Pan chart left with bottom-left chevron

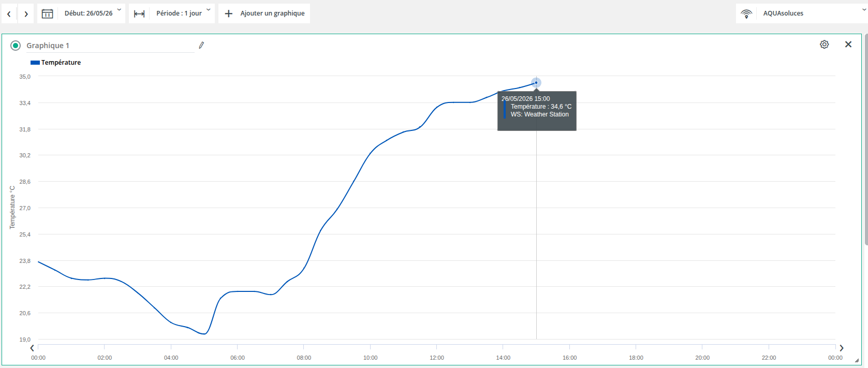click(32, 348)
